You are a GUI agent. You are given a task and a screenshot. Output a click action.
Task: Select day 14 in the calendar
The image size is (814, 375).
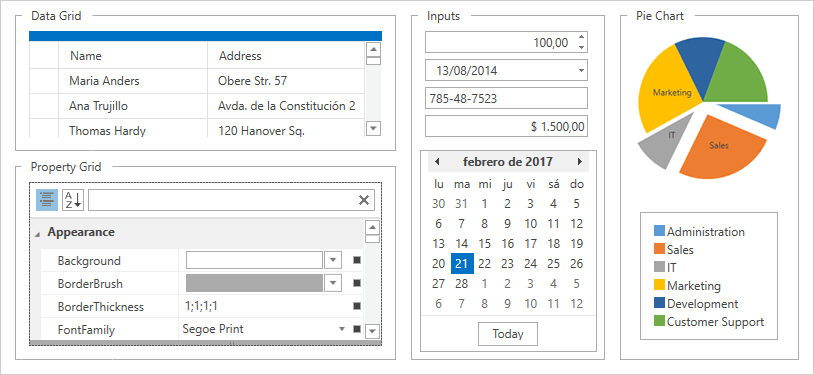tap(462, 244)
